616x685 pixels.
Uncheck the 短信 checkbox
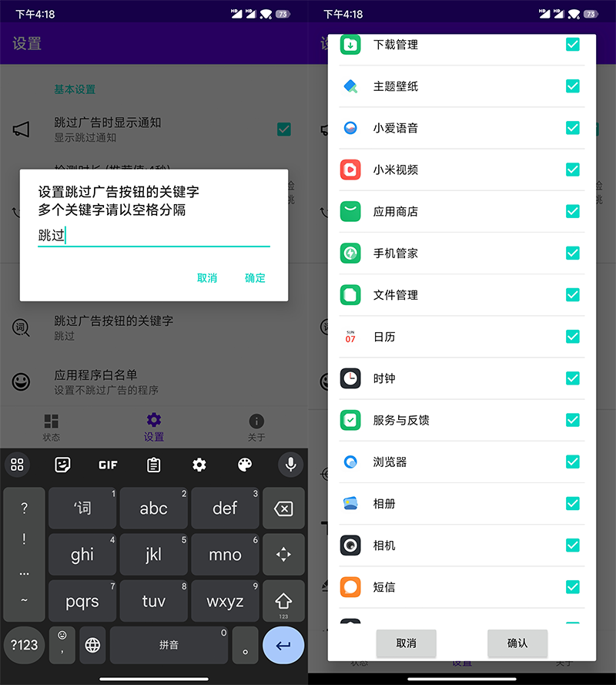(x=572, y=586)
